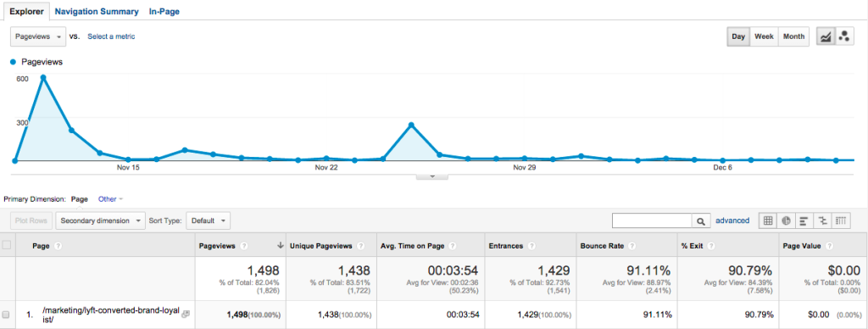
Task: Click help icon next to % Exit
Action: pyautogui.click(x=710, y=246)
